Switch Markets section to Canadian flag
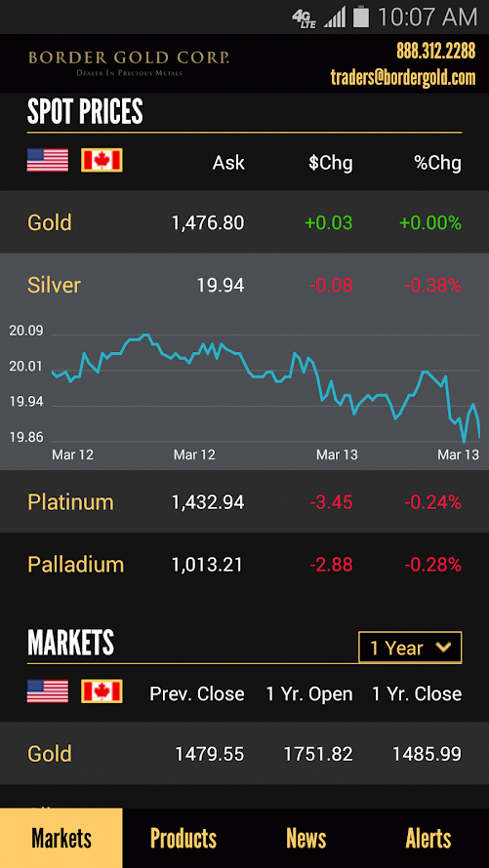 pos(102,691)
